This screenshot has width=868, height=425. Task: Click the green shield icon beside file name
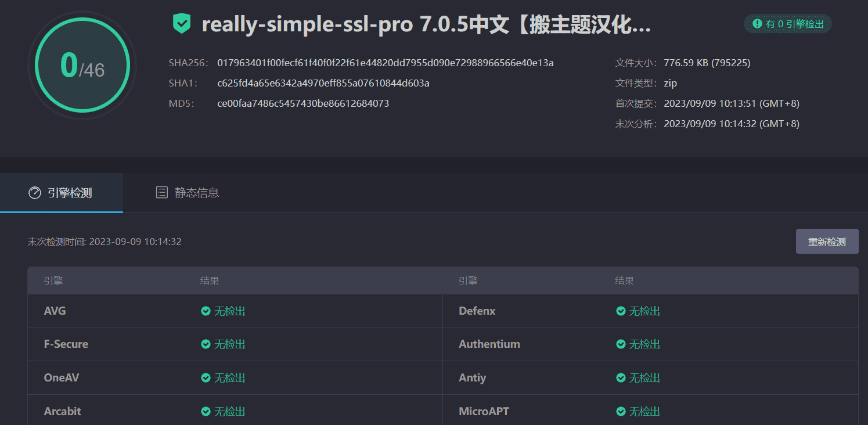(x=182, y=24)
